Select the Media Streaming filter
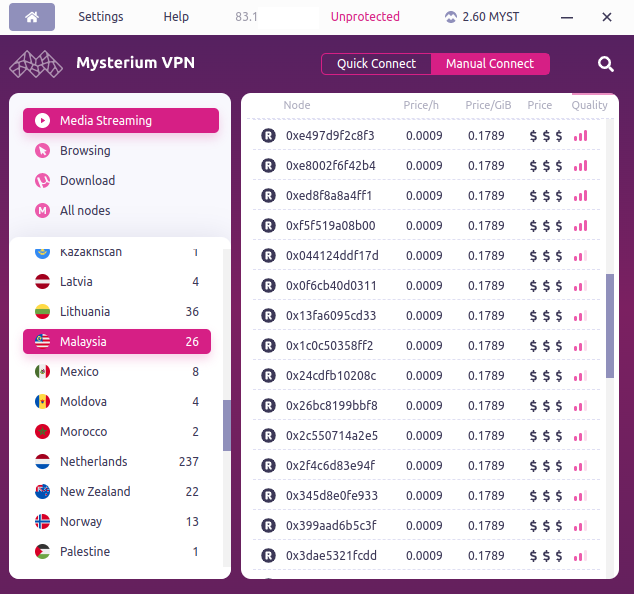Image resolution: width=634 pixels, height=594 pixels. (120, 121)
